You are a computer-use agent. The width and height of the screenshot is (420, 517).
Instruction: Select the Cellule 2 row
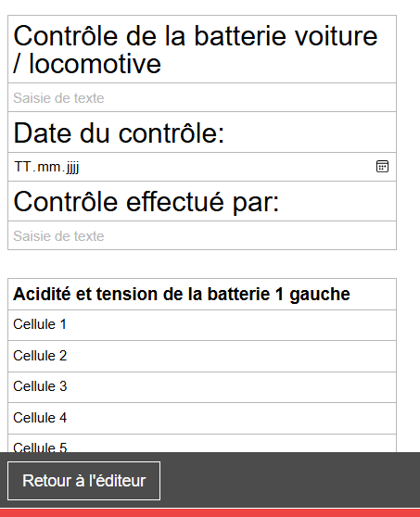point(202,356)
